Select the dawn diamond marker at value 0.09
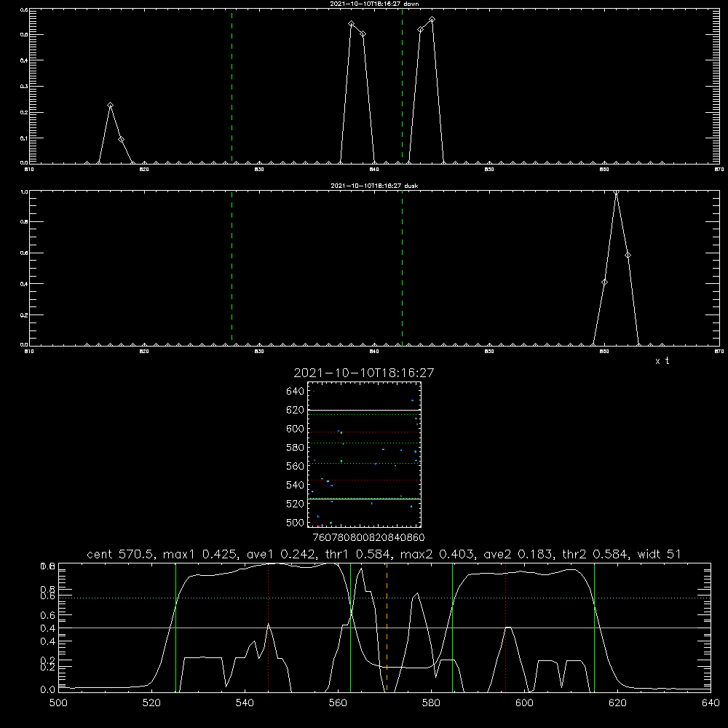 point(121,140)
